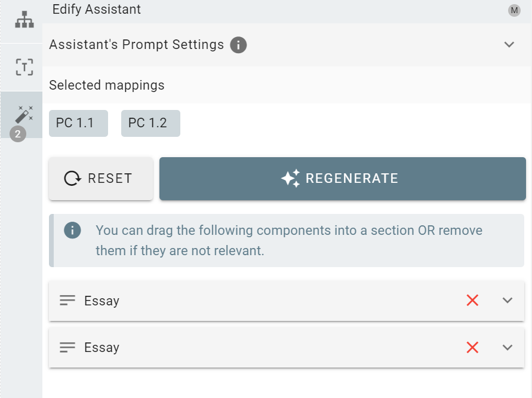Open the hierarchy structure sidebar icon

point(24,20)
